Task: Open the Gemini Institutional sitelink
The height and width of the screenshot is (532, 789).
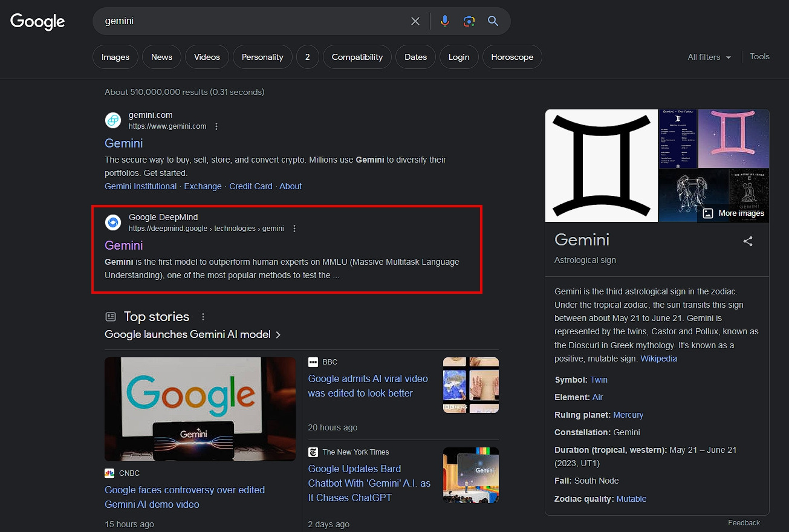Action: click(x=141, y=186)
